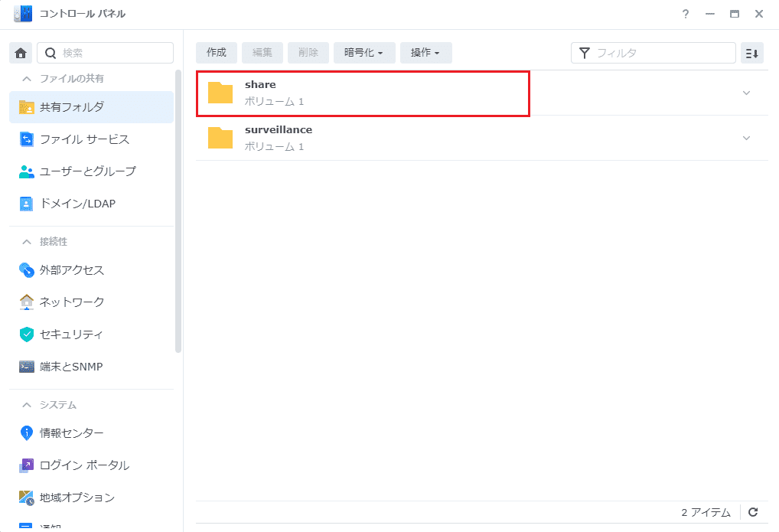Image resolution: width=779 pixels, height=532 pixels.
Task: Click the セキュリティ shield icon
Action: tap(26, 334)
